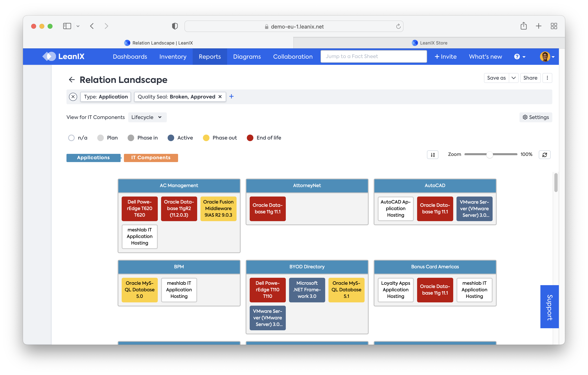Click the Share button

(x=530, y=78)
